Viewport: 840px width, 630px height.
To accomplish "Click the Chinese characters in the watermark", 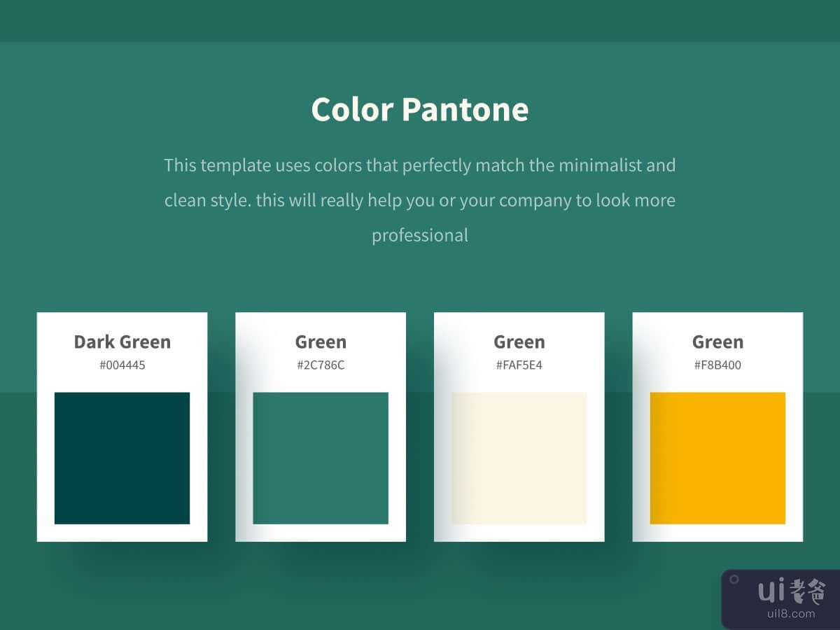I will (808, 591).
